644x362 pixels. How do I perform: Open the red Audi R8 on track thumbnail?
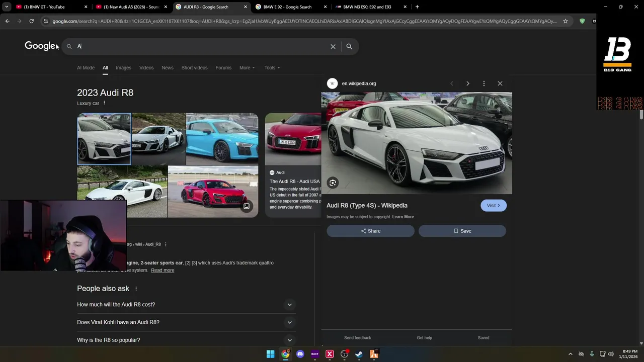click(213, 192)
